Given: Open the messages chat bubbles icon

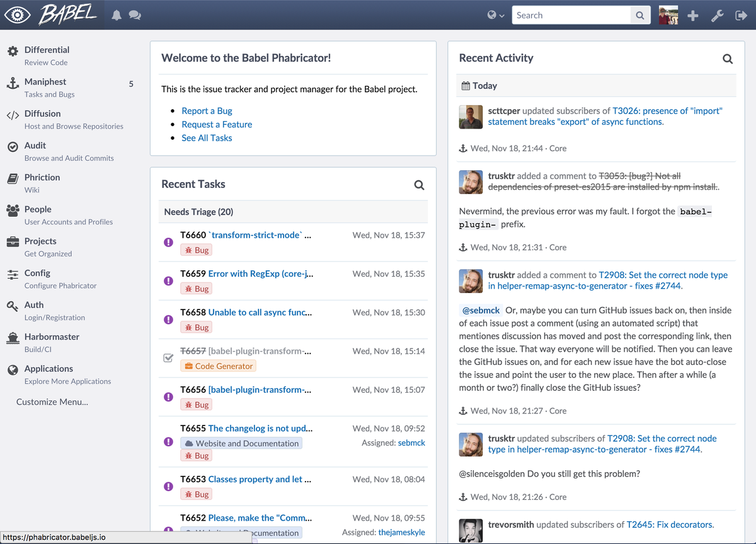Looking at the screenshot, I should click(135, 15).
